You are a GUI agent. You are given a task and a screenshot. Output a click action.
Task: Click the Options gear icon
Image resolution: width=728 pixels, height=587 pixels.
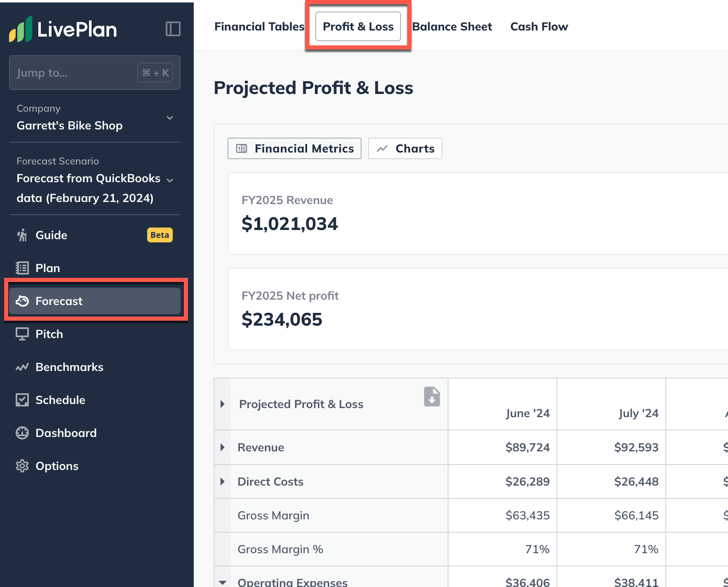coord(22,466)
